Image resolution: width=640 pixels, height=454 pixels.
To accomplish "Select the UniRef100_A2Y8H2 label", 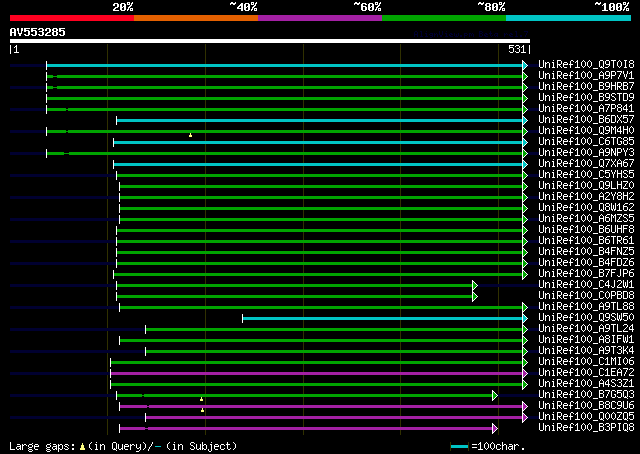I will (586, 197).
